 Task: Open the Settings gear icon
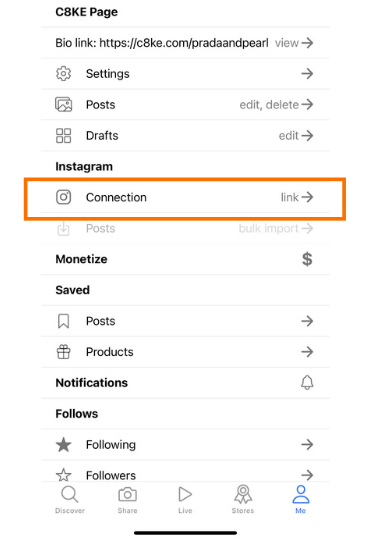point(64,74)
